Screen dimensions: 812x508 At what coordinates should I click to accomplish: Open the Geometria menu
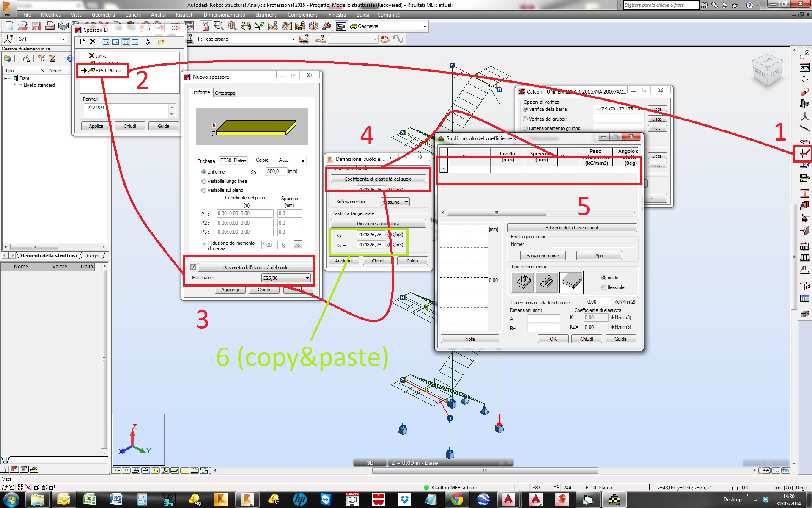pyautogui.click(x=103, y=15)
